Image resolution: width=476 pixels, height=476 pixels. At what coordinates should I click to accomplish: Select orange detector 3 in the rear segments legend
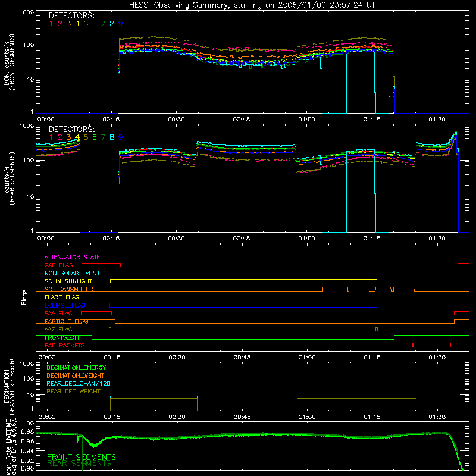coord(68,137)
